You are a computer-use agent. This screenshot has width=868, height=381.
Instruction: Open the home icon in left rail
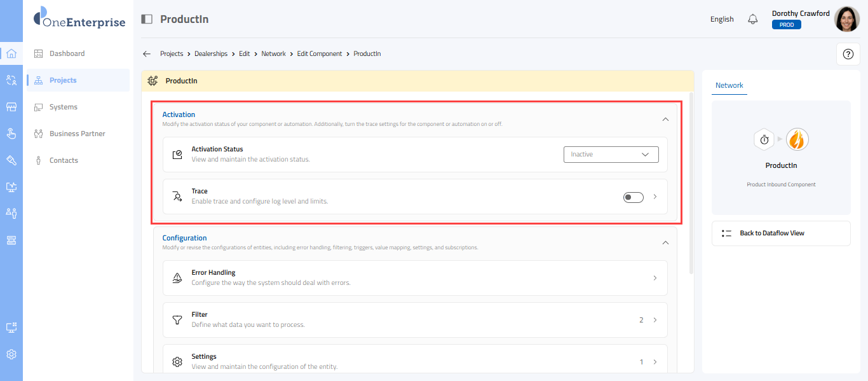[11, 53]
